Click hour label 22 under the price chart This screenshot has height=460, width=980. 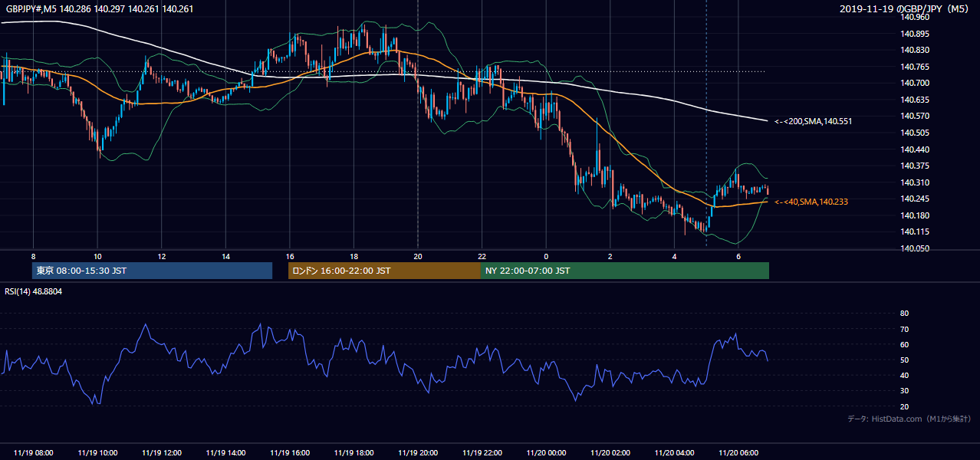coord(482,256)
